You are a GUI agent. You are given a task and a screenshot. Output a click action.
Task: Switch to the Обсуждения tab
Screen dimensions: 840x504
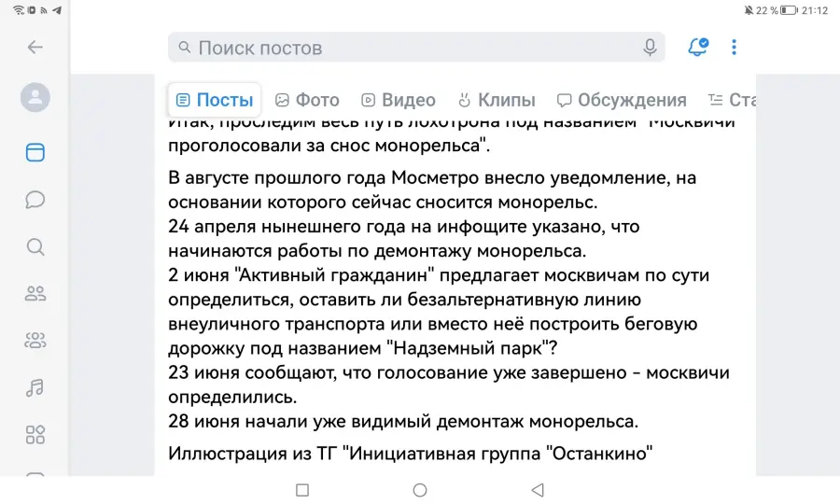coord(622,100)
